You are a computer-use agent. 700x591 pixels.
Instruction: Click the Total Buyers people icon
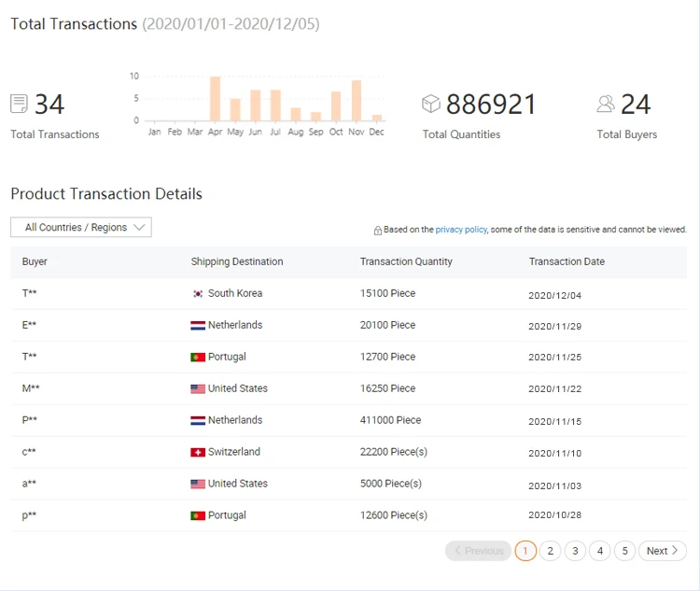tap(607, 104)
